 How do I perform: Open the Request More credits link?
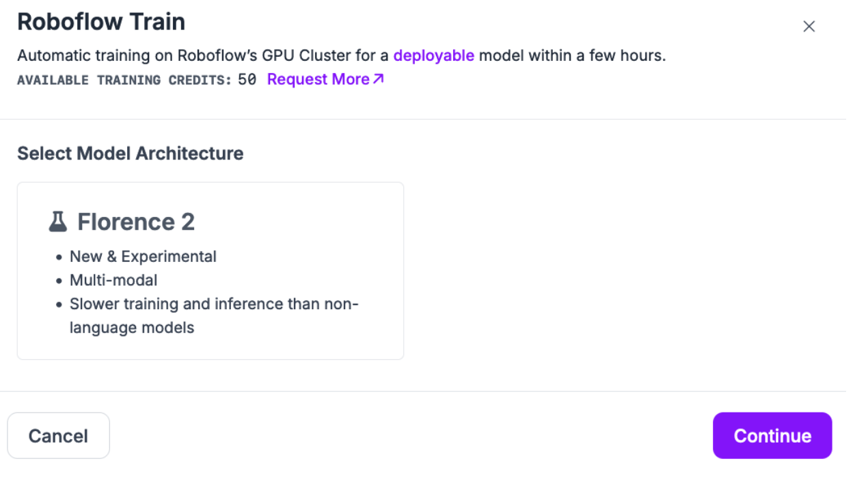click(x=318, y=79)
